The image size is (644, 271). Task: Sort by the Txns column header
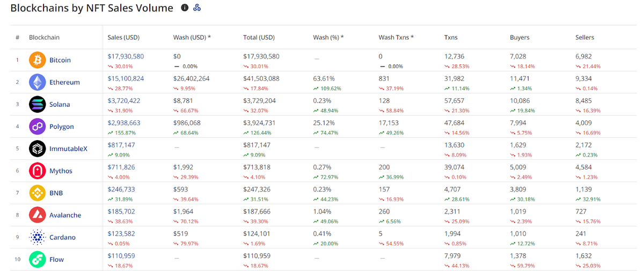pos(451,38)
